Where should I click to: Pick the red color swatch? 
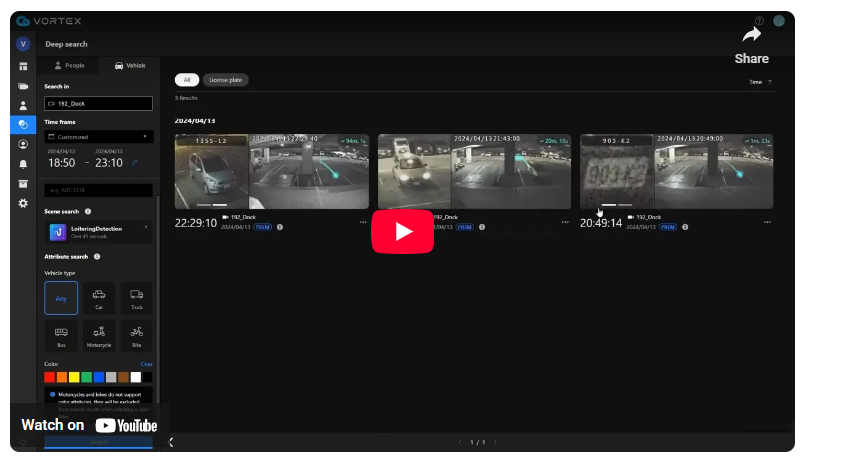pos(50,377)
